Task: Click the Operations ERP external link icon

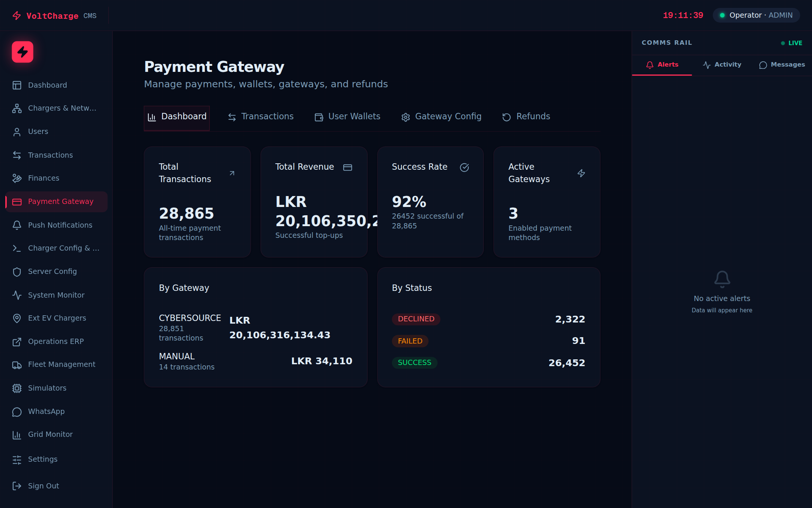Action: [17, 341]
